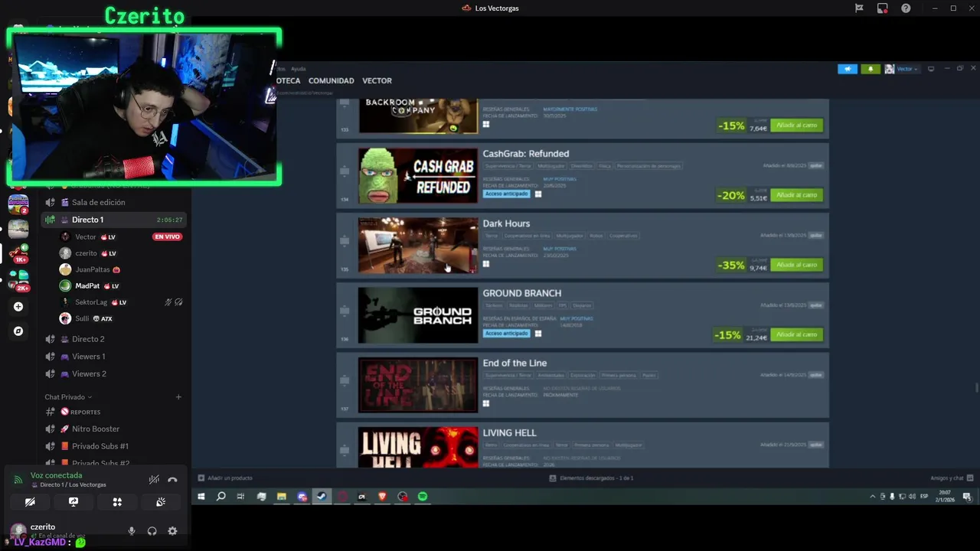The height and width of the screenshot is (551, 980).
Task: Open Amigos y chat in Steam
Action: click(952, 478)
